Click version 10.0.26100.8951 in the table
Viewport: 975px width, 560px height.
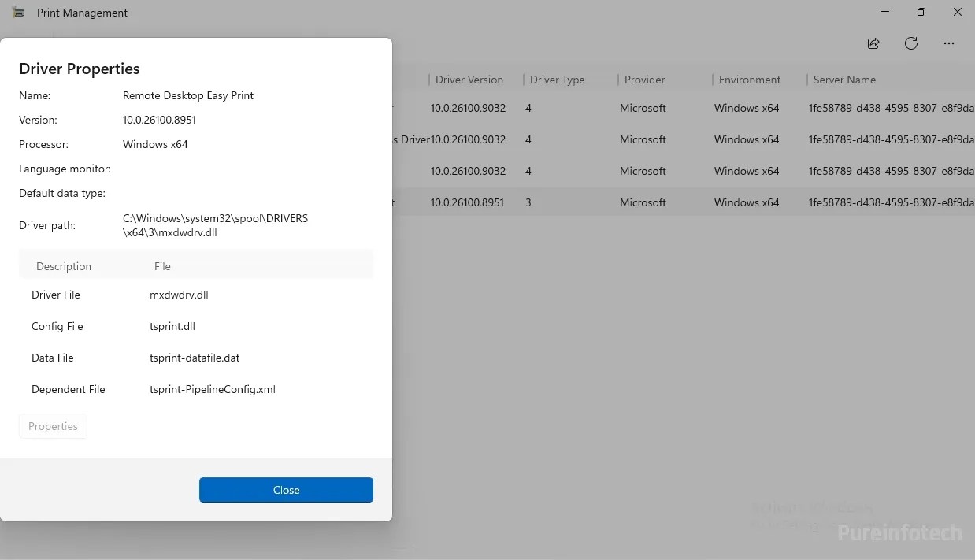[x=467, y=202]
